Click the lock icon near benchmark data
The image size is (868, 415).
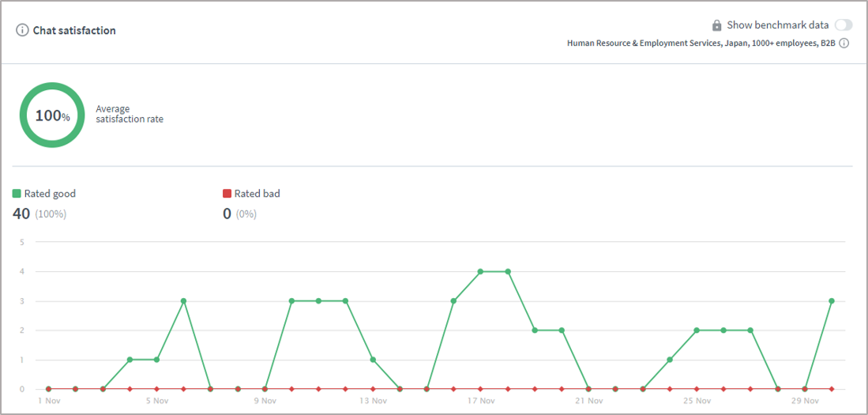(716, 25)
